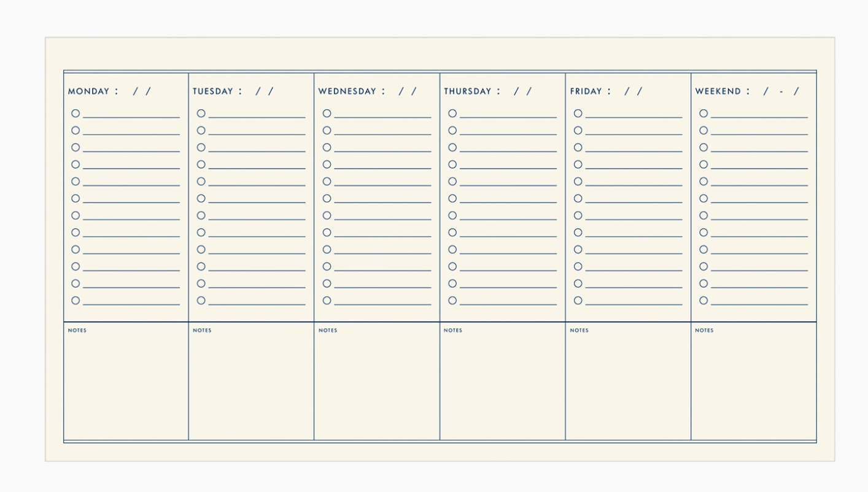Click inside the Friday notes box
Screen dimensions: 868x492
click(x=628, y=383)
